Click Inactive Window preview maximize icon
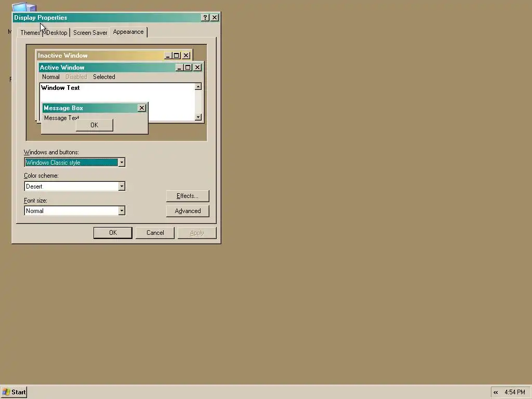 click(x=177, y=55)
